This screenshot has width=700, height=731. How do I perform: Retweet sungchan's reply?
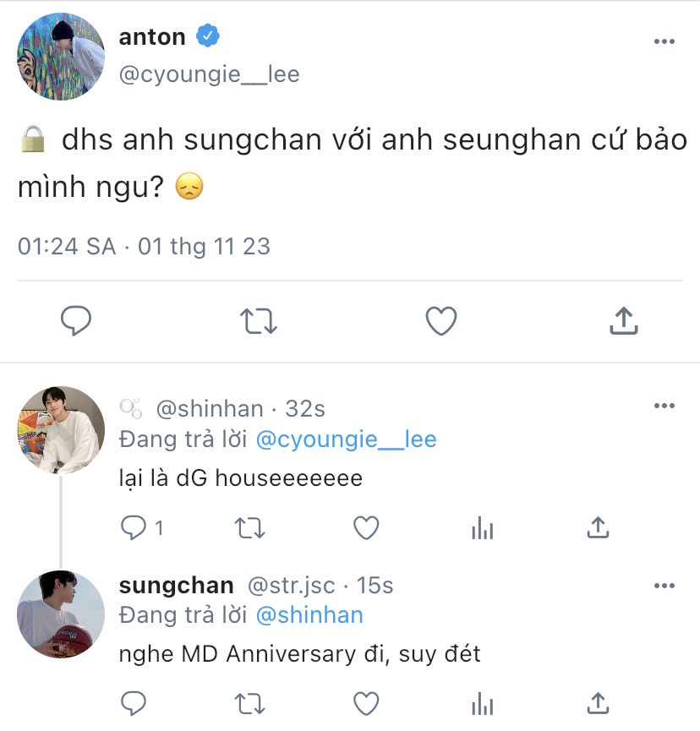click(249, 704)
